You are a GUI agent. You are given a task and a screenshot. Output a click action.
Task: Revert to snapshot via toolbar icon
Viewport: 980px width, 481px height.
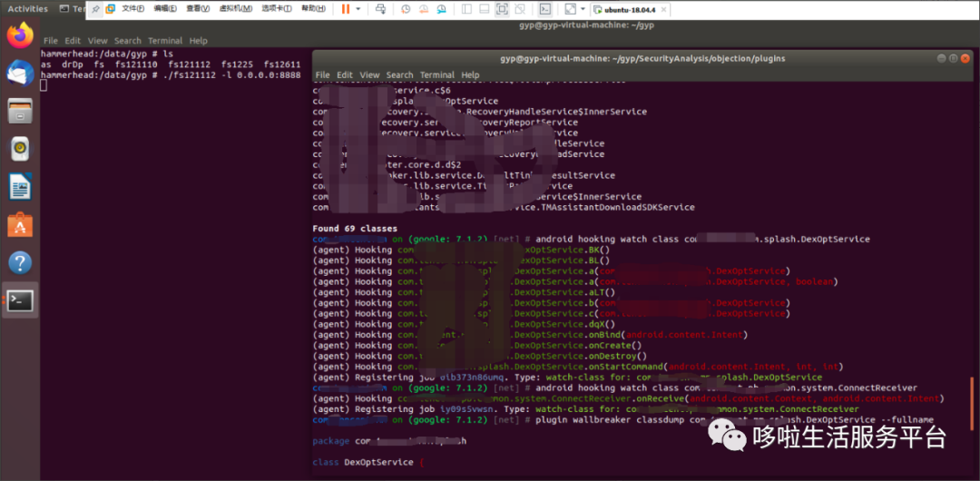(x=424, y=9)
